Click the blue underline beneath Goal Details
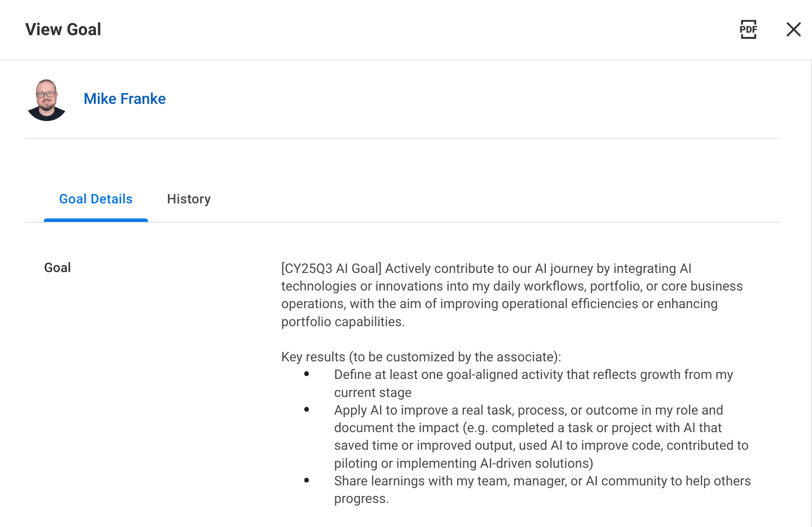This screenshot has height=527, width=812. click(96, 221)
